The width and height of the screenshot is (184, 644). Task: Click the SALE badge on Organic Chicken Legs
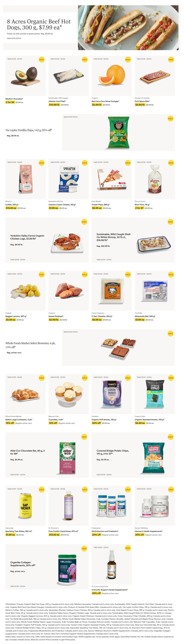pyautogui.click(x=84, y=222)
